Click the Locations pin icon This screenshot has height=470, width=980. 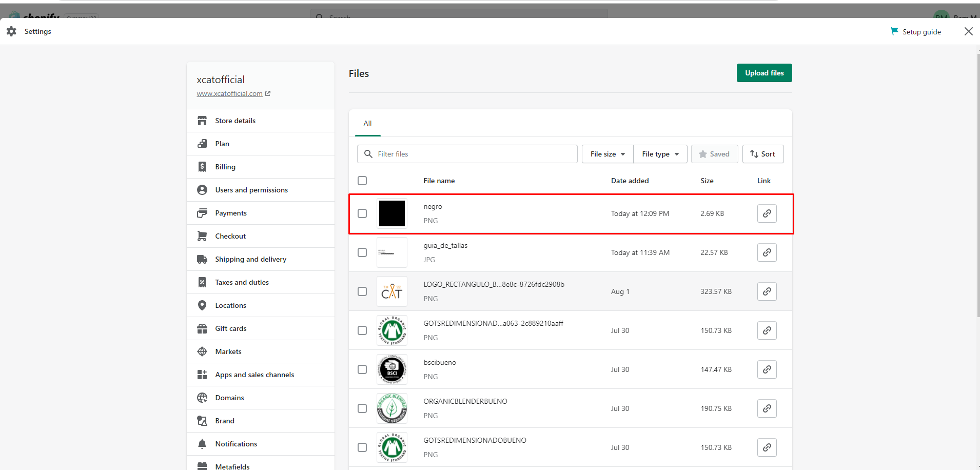coord(202,305)
